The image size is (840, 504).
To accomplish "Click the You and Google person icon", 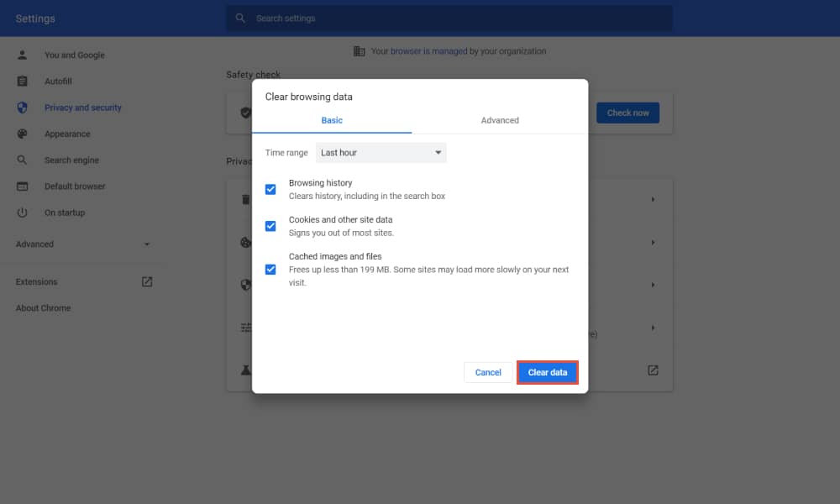I will coord(22,55).
